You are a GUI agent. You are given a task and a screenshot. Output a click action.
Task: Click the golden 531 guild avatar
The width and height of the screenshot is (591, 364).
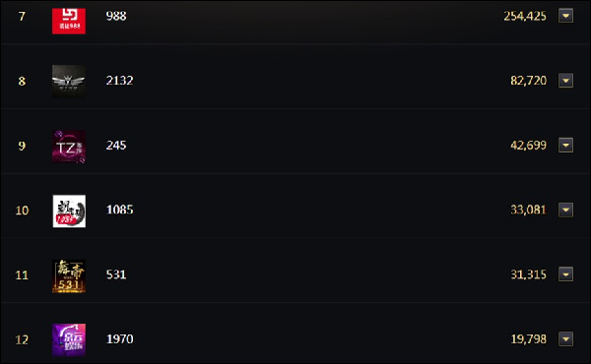click(69, 275)
